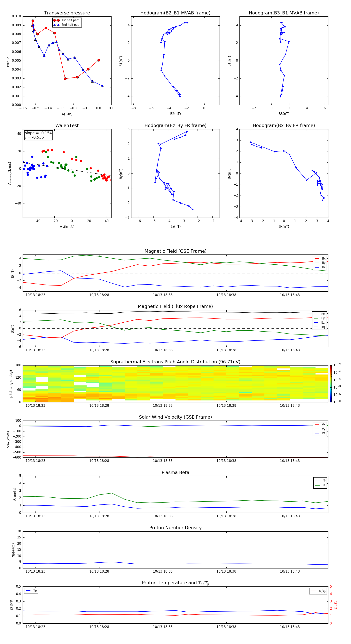Click the 'pitch angle (deg)' axis label

(x=11, y=384)
